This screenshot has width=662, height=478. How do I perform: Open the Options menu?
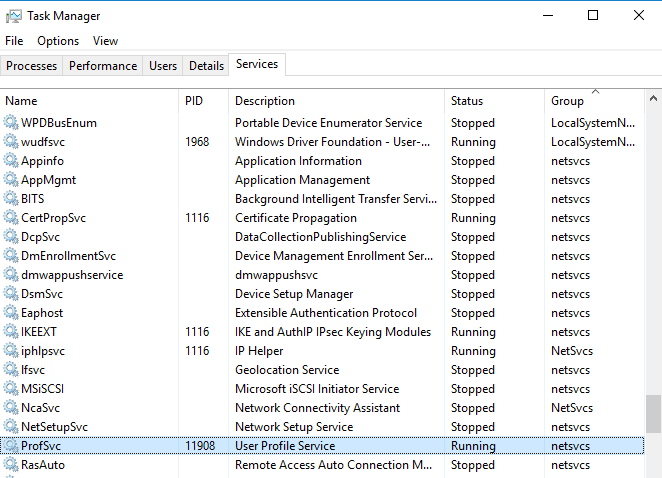tap(58, 41)
